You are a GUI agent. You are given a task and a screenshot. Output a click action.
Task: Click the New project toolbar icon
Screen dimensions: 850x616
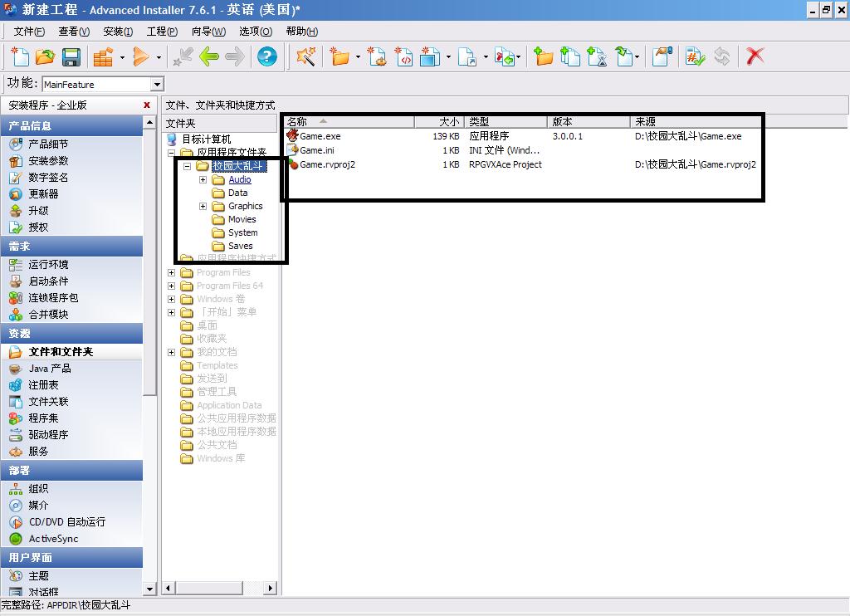coord(20,56)
